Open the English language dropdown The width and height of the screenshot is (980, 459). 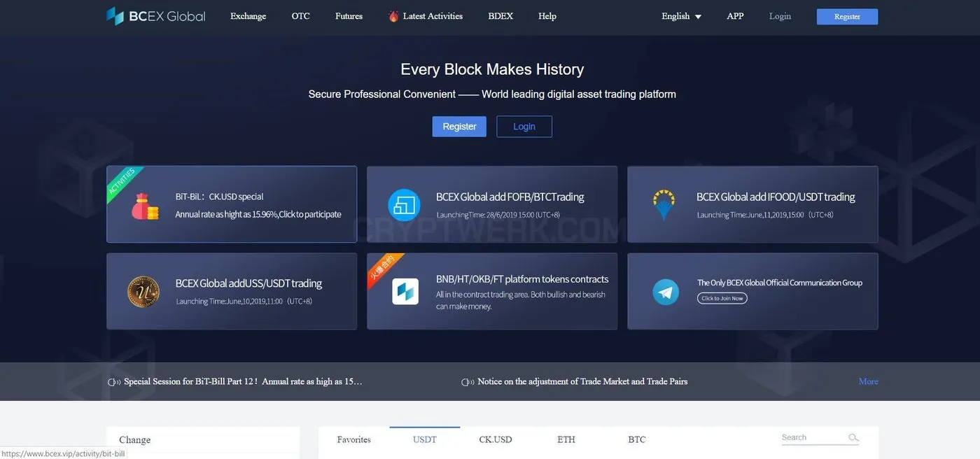[x=681, y=16]
